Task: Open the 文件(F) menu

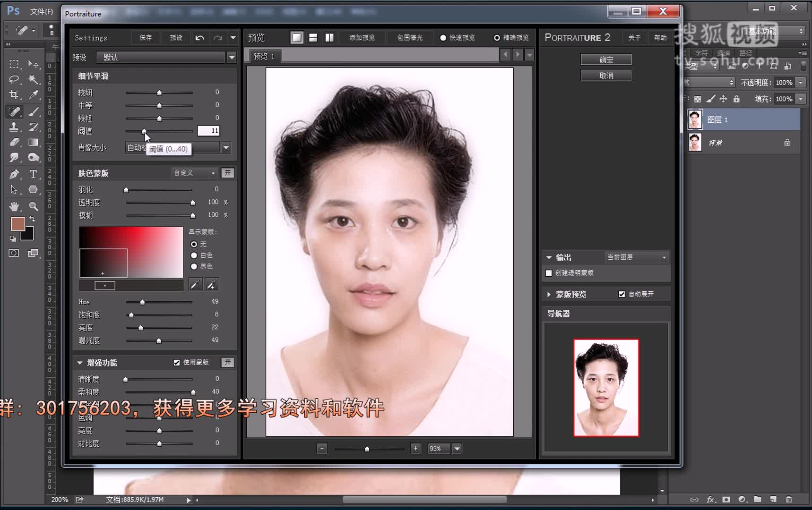Action: [x=42, y=11]
